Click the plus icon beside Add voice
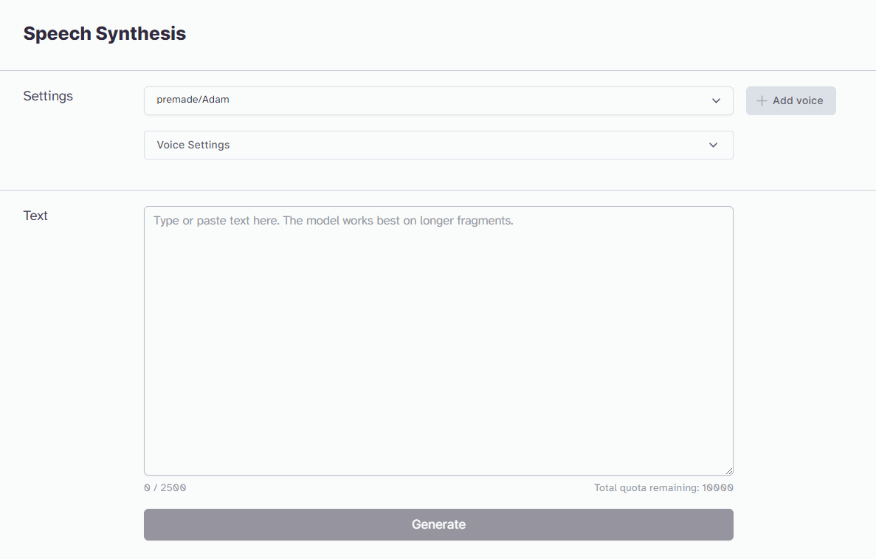Viewport: 876px width, 559px height. (x=762, y=101)
